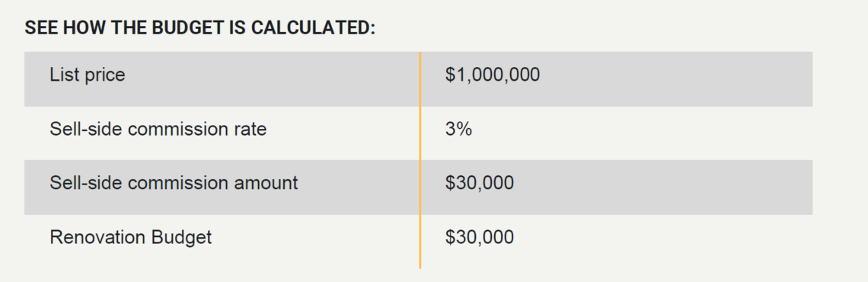Viewport: 868px width, 282px height.
Task: Select the Sell-side commission rate label
Action: [158, 129]
